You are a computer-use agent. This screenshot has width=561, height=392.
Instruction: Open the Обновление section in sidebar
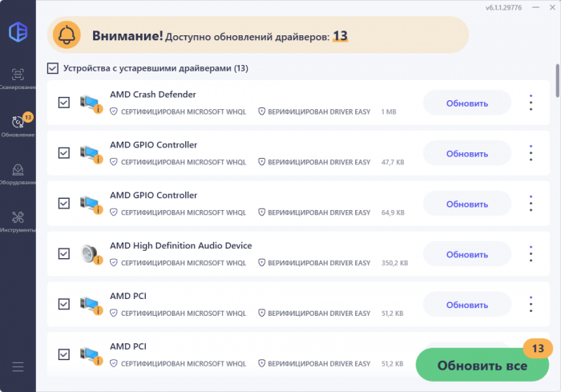coord(17,125)
